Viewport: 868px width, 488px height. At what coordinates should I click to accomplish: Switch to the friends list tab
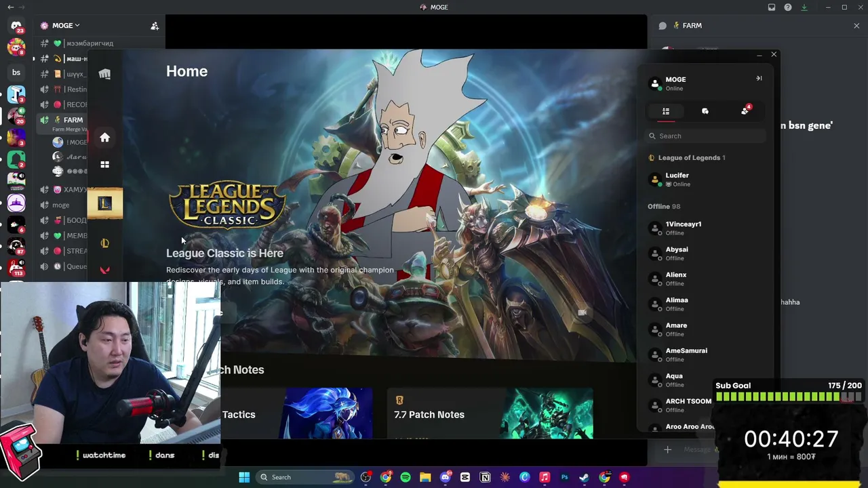(x=666, y=111)
